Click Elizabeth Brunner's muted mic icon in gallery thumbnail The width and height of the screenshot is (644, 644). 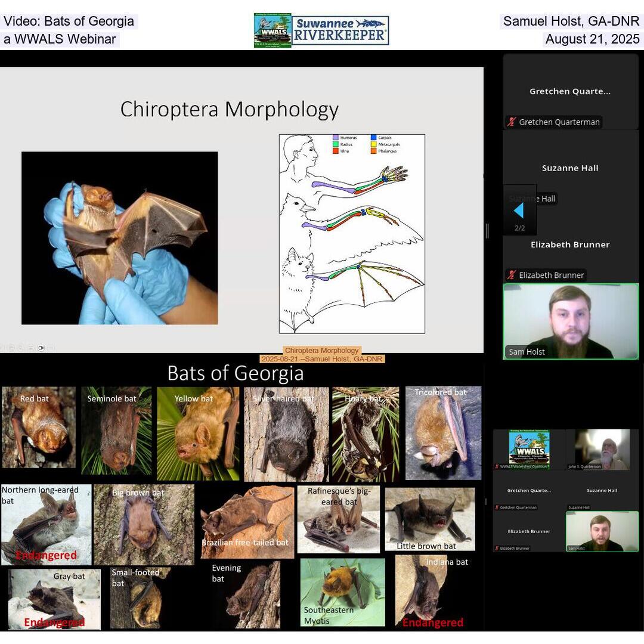(x=496, y=548)
